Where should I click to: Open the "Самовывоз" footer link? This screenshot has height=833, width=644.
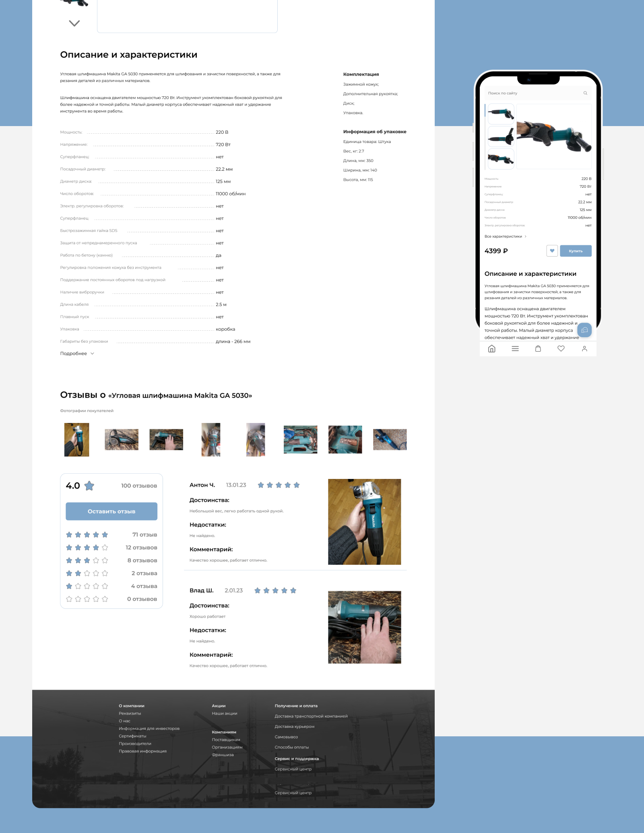(286, 737)
